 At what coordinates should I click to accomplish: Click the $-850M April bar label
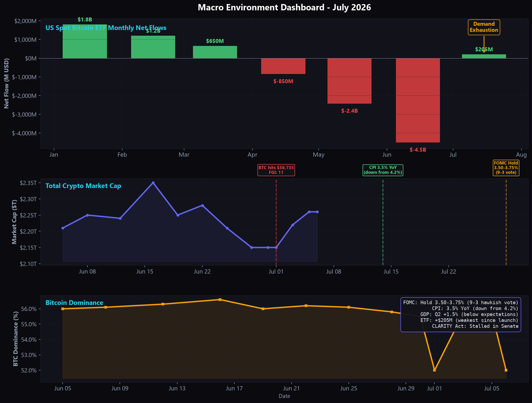283,81
